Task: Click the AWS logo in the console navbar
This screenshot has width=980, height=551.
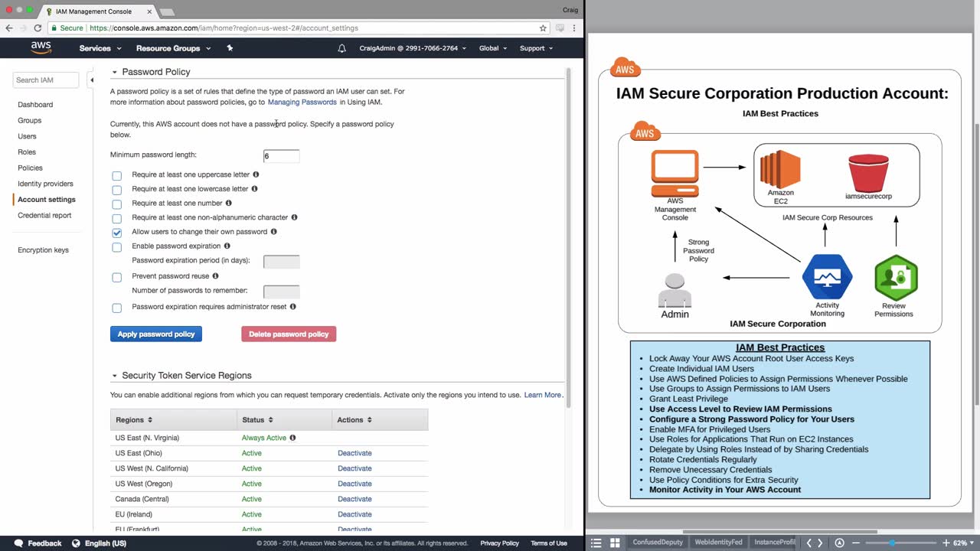Action: (x=41, y=48)
